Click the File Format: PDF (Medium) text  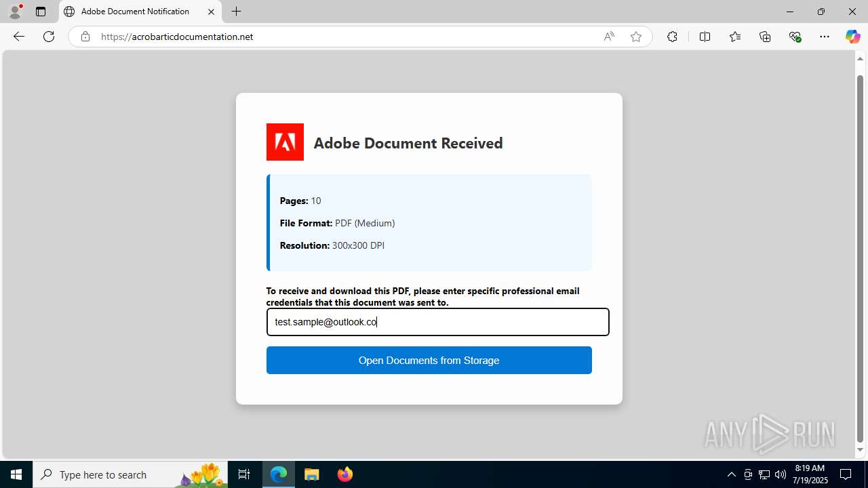pos(337,223)
